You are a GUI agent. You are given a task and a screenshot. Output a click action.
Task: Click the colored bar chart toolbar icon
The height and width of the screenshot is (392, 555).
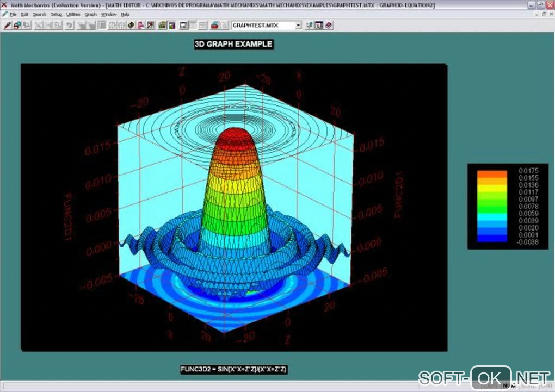[x=172, y=26]
